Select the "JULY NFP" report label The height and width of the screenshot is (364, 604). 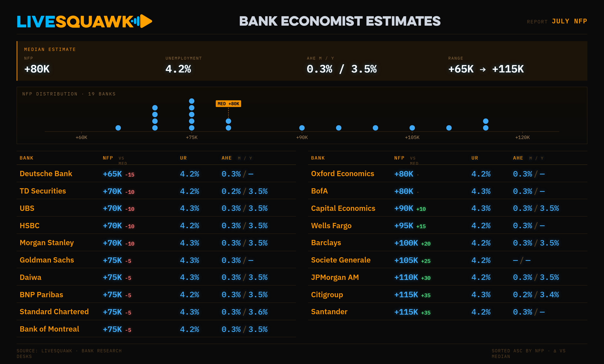[x=569, y=21]
